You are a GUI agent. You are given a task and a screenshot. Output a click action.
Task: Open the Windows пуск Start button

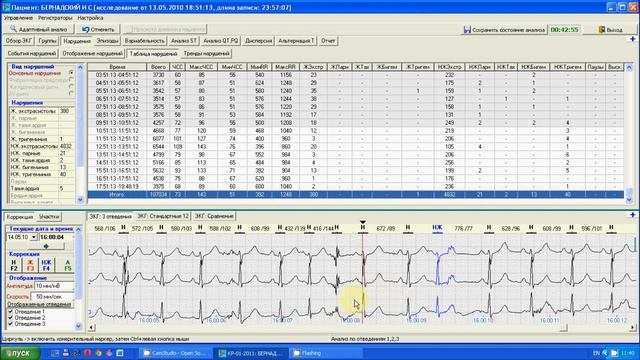20,353
